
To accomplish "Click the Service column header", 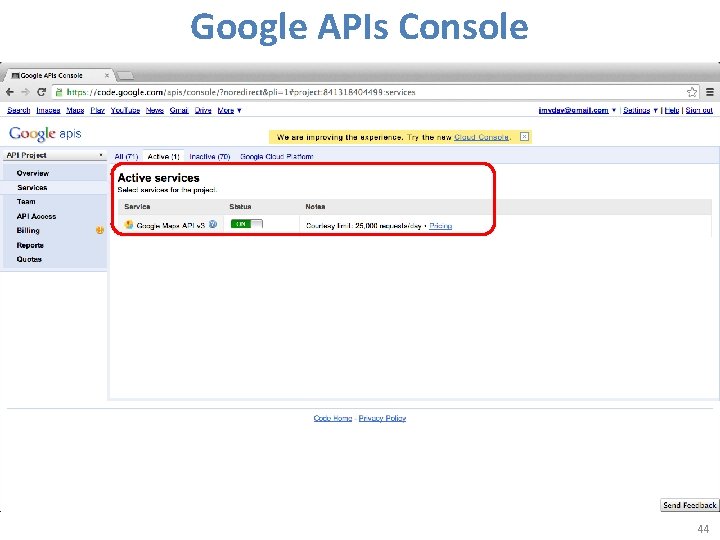I will pyautogui.click(x=137, y=207).
